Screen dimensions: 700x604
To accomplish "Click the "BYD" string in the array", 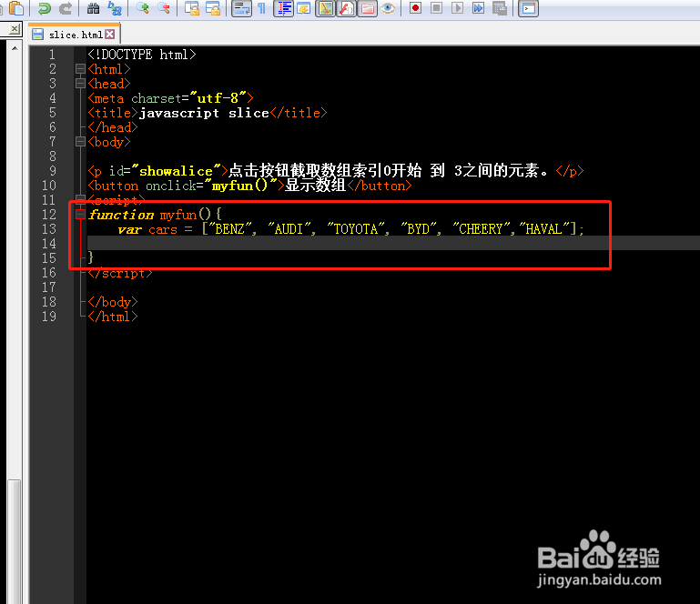I will point(419,229).
